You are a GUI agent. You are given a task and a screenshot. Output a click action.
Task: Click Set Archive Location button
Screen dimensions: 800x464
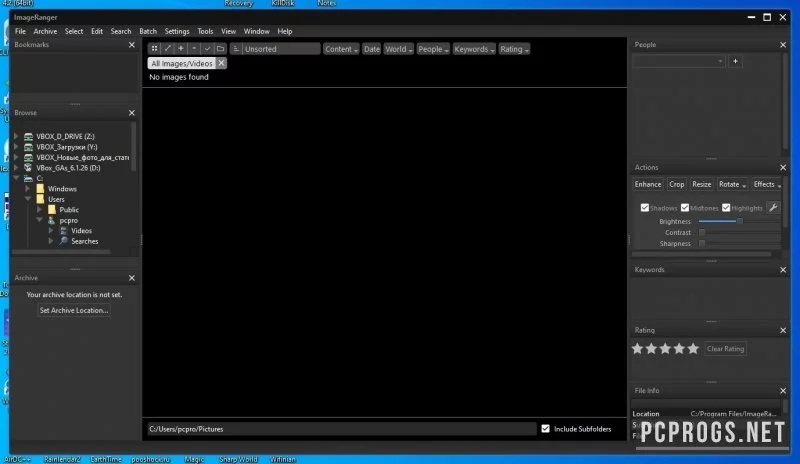(74, 310)
